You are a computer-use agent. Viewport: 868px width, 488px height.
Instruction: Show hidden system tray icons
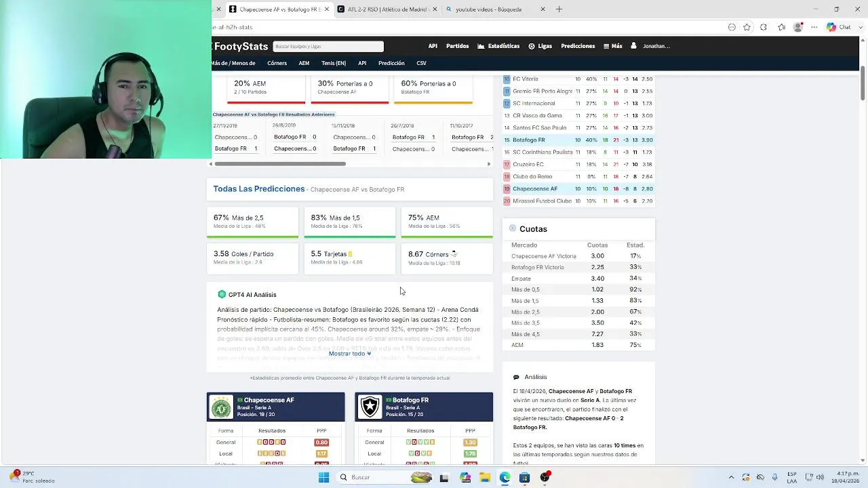pos(731,477)
